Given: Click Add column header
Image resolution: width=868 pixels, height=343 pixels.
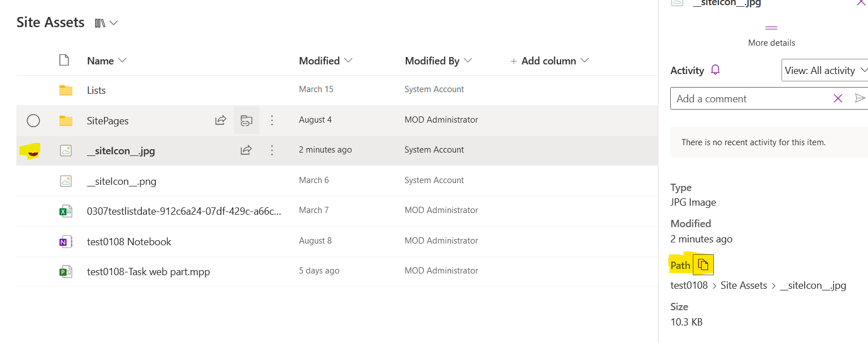Looking at the screenshot, I should tap(549, 61).
